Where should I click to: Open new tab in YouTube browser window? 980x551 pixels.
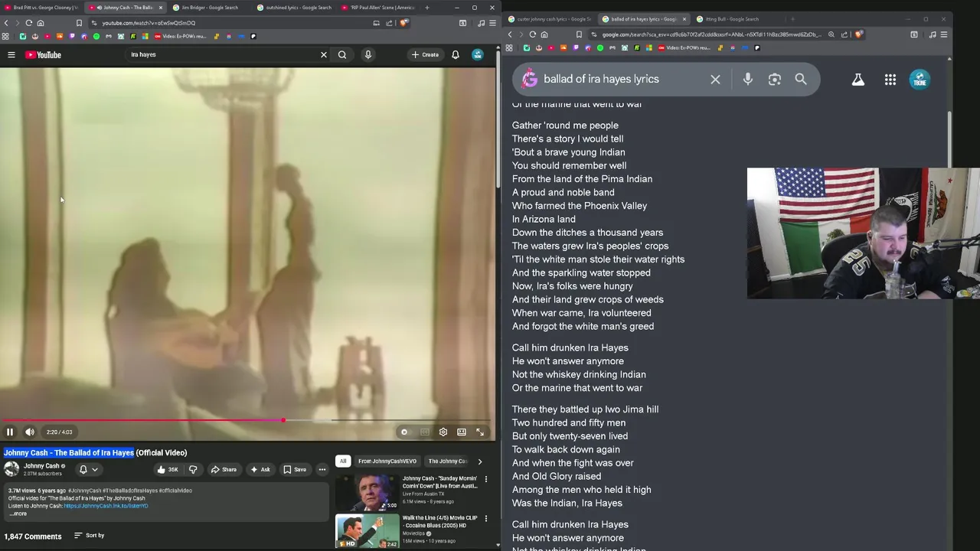coord(427,8)
